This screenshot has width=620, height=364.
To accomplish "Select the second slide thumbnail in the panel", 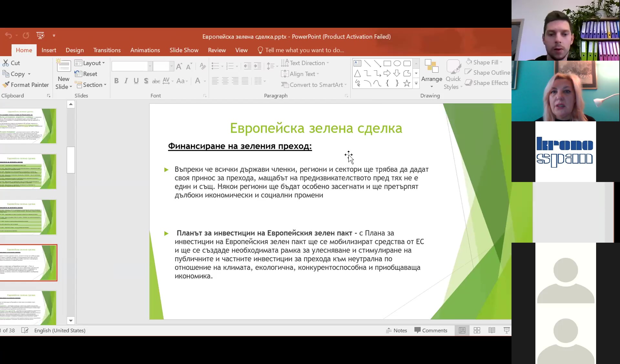I will [28, 172].
